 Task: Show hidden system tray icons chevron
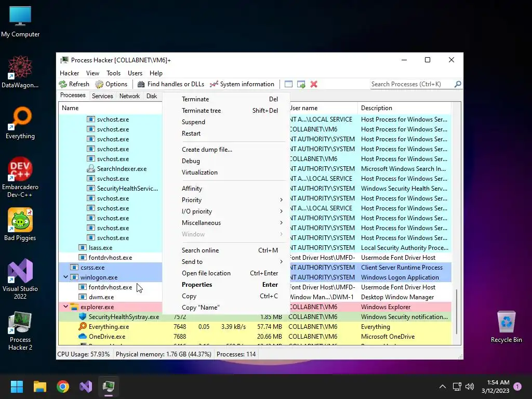(x=443, y=387)
